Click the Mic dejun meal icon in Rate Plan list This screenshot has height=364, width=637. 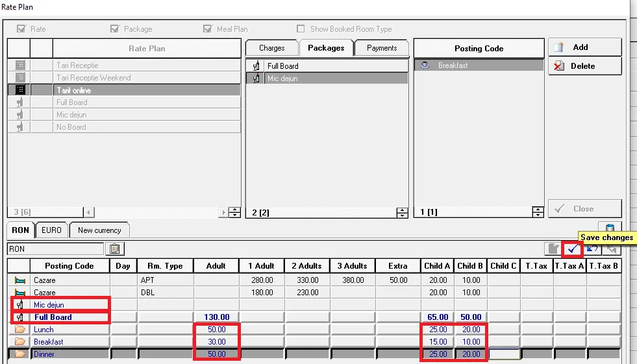(20, 114)
